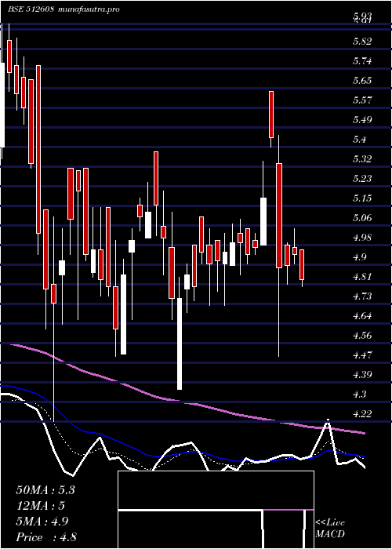The height and width of the screenshot is (549, 392).
Task: Click the white MACD spike peak near 4.22
Action: point(328,422)
